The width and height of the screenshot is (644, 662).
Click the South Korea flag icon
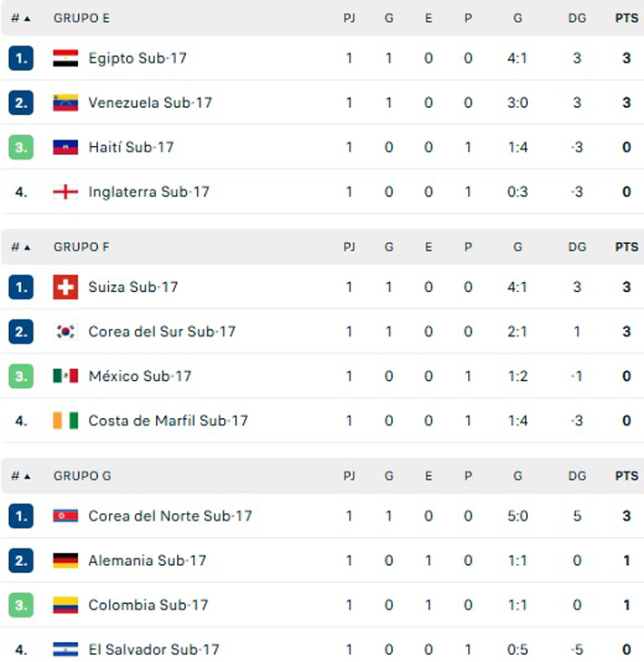click(65, 332)
